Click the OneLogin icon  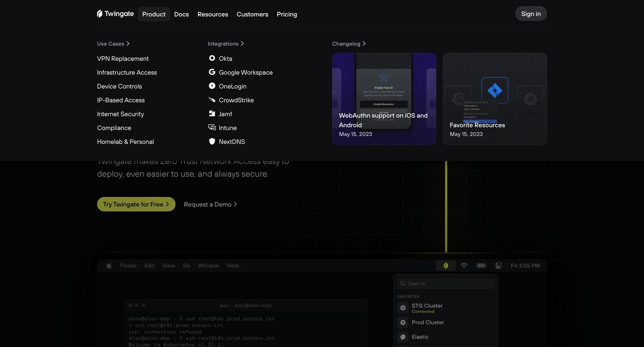(x=212, y=86)
